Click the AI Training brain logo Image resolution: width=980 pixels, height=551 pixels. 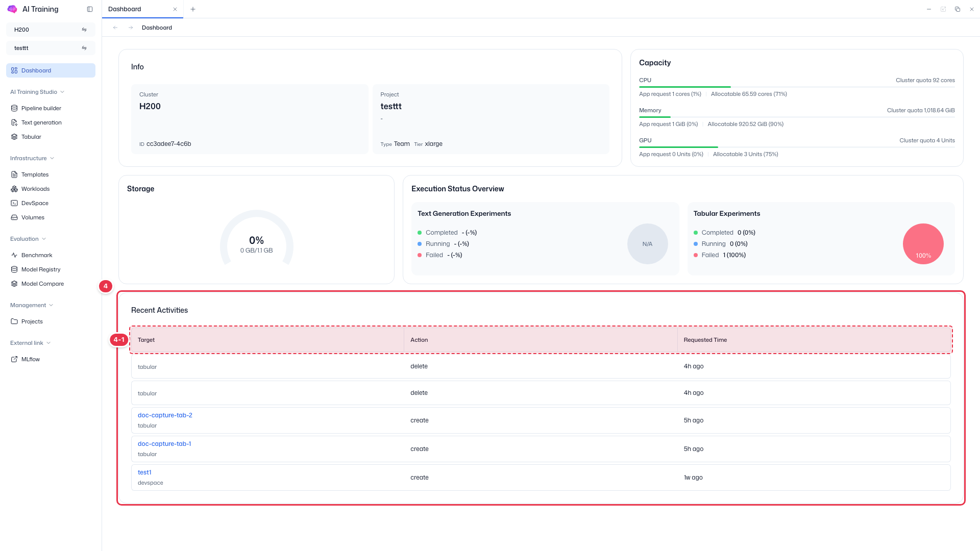pos(12,9)
